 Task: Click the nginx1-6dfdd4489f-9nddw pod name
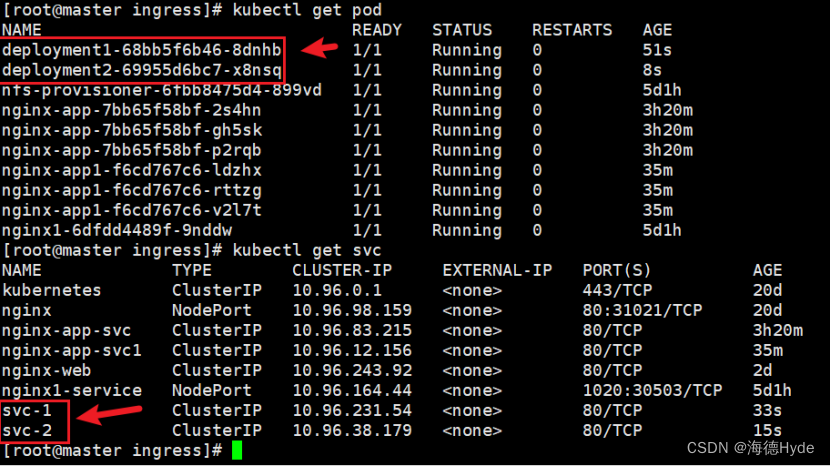[x=117, y=230]
